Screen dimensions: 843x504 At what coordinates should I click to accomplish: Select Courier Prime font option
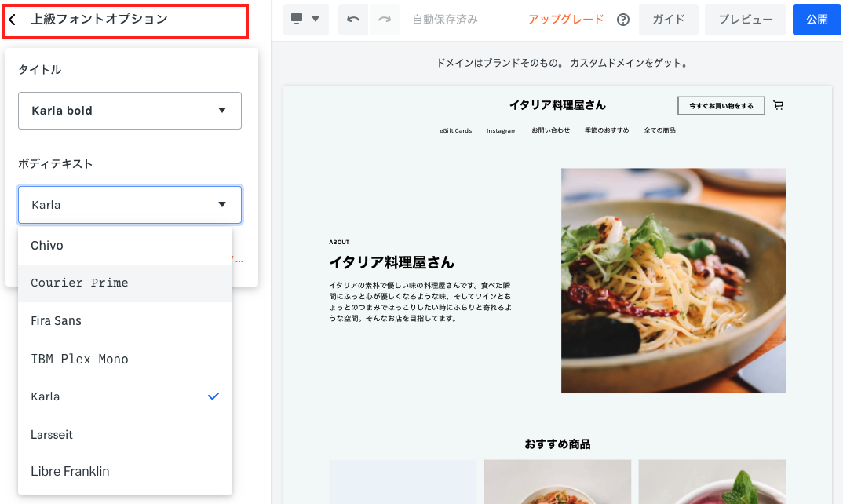pyautogui.click(x=125, y=283)
